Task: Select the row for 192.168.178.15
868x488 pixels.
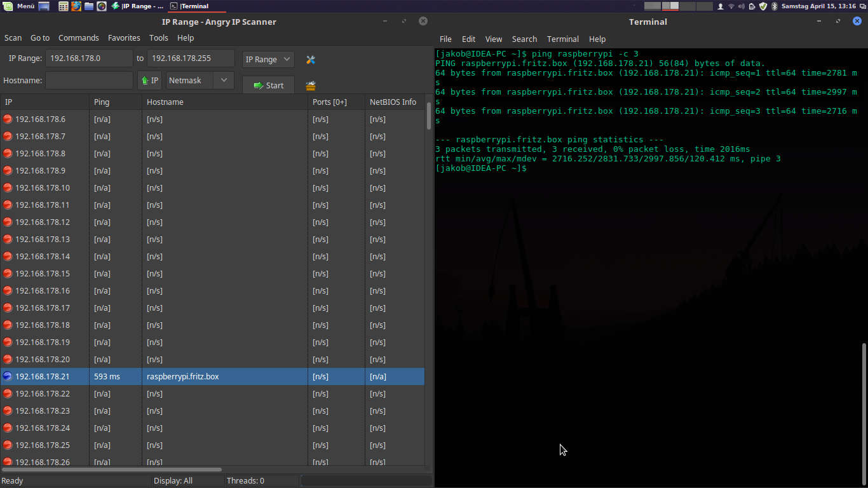Action: [x=212, y=273]
